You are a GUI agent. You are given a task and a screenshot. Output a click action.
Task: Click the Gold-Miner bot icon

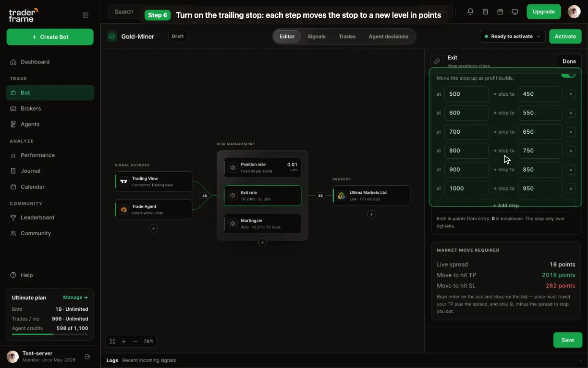112,36
